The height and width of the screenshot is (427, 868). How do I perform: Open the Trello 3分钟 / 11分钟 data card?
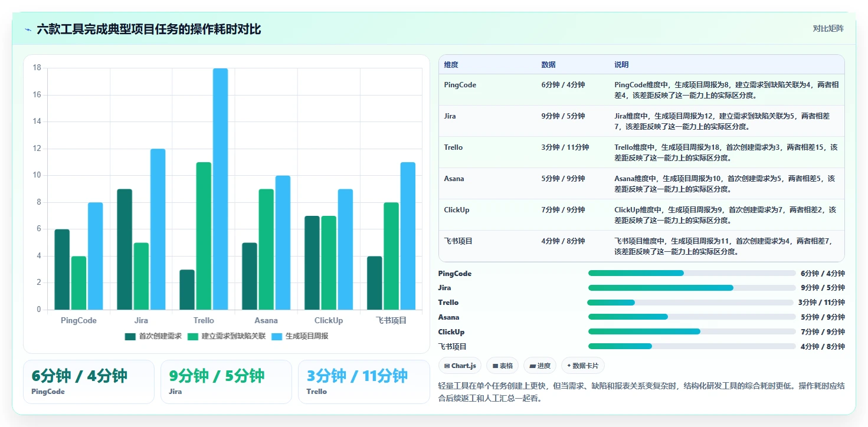click(x=363, y=382)
